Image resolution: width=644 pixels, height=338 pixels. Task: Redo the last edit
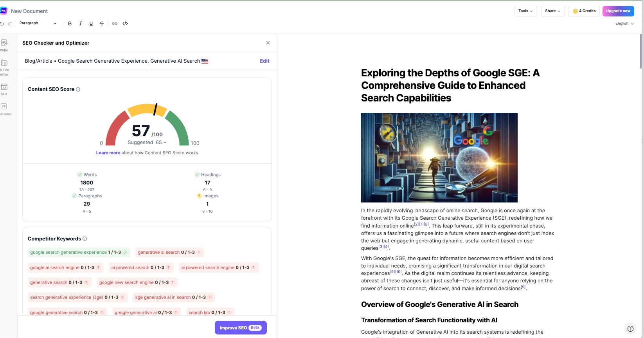click(x=10, y=23)
